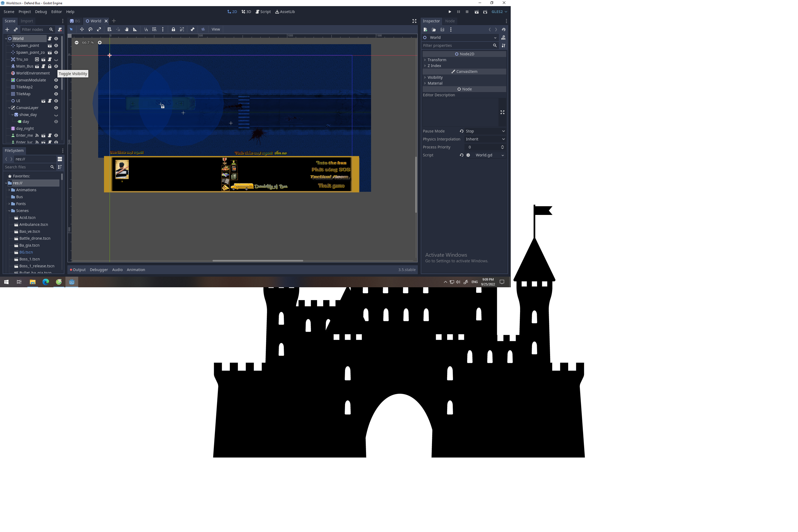Open the View menu in viewport toolbar

216,29
